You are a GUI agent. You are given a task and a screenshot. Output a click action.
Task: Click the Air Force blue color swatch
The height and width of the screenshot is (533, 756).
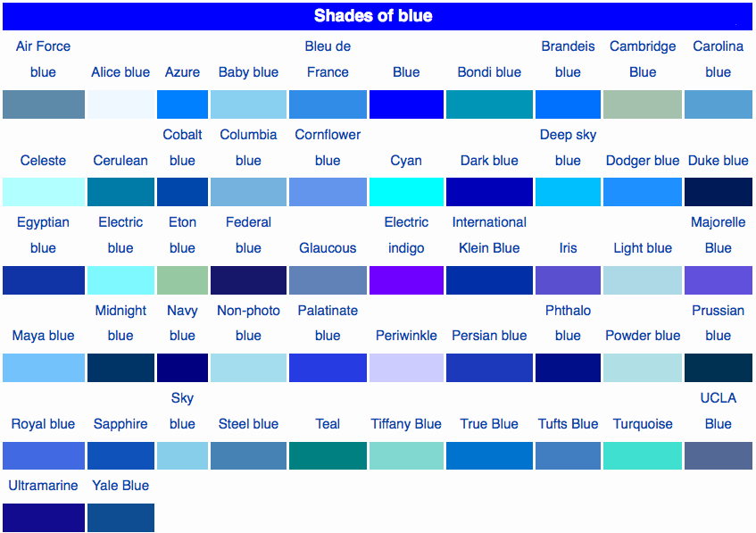[x=43, y=104]
